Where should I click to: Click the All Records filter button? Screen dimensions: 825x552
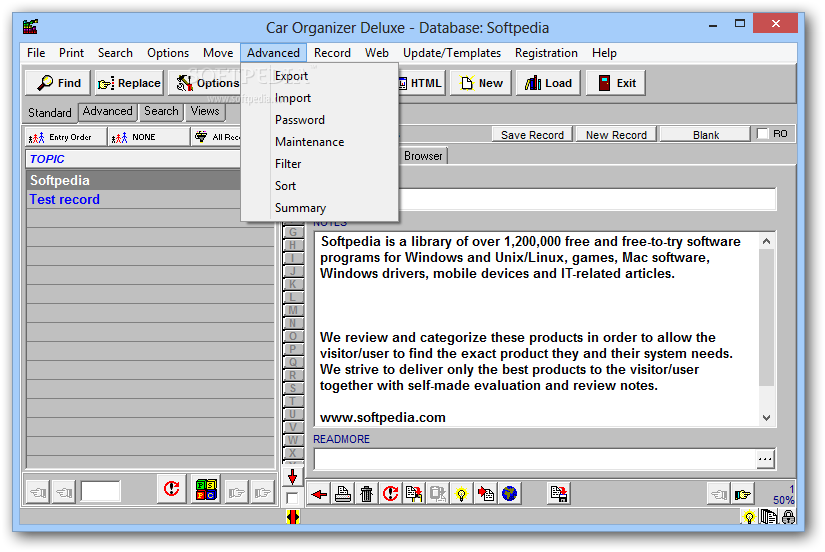click(x=216, y=137)
